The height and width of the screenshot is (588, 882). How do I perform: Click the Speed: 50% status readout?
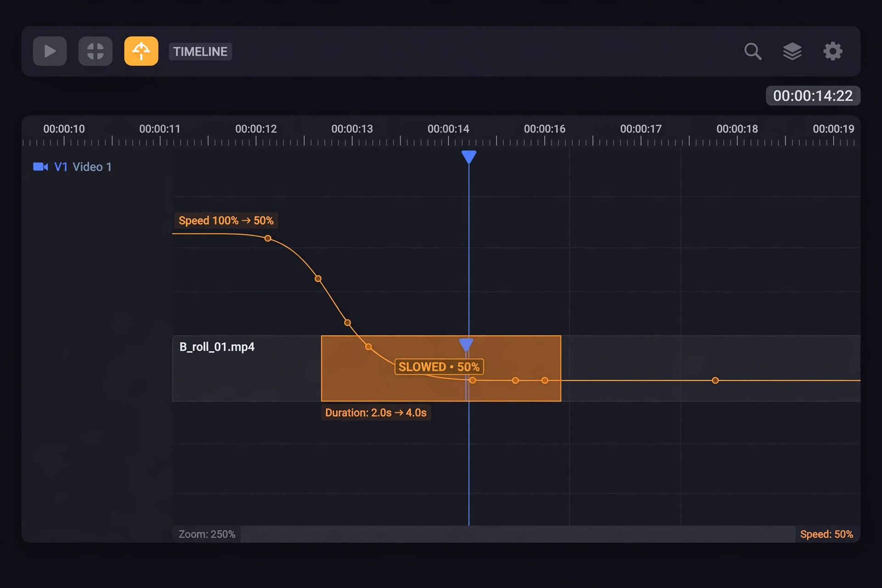[x=826, y=534]
